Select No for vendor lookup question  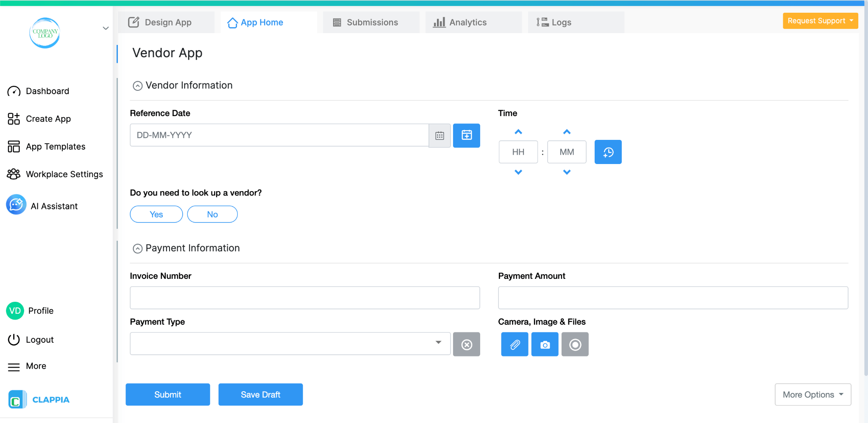[x=212, y=214]
